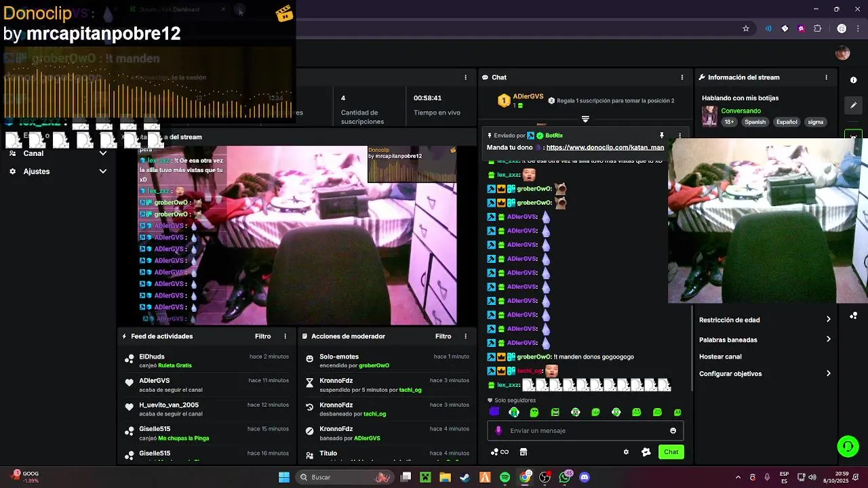This screenshot has height=488, width=868.
Task: Open the green support headset bubble
Action: 848,446
